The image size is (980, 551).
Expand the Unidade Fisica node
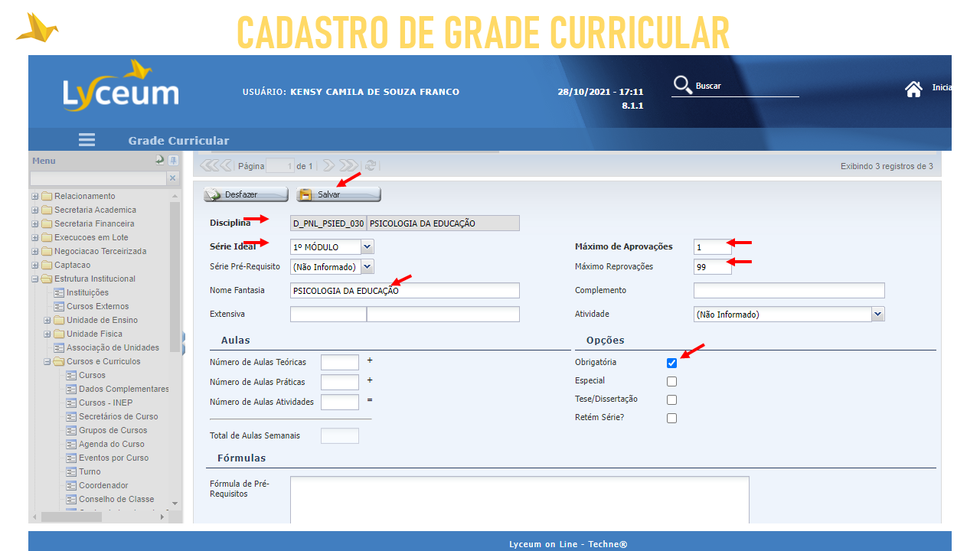[x=47, y=334]
